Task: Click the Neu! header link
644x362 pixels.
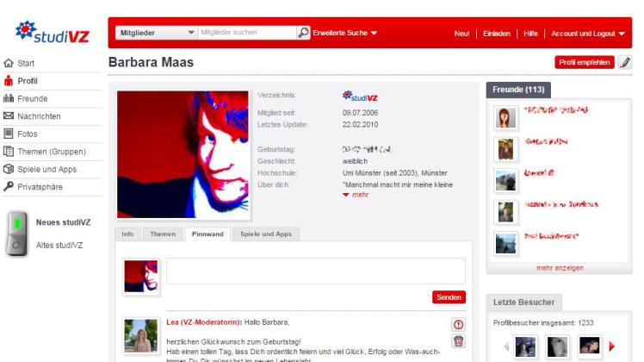Action: 461,34
